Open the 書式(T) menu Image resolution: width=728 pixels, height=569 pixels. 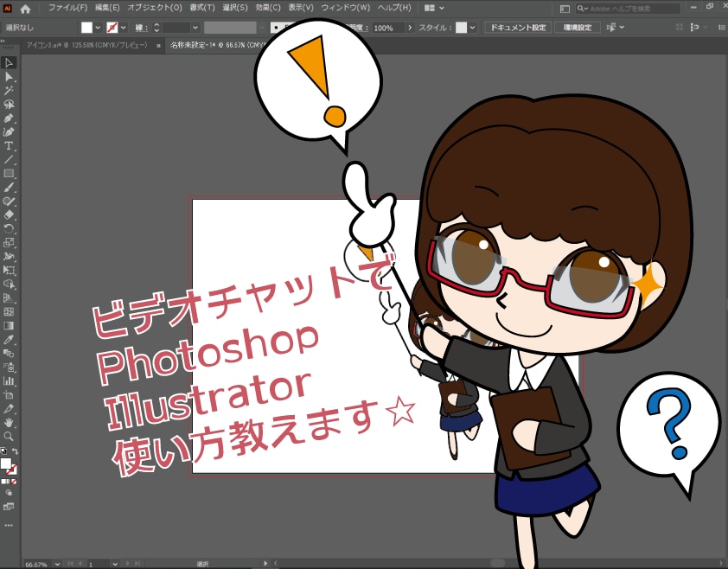click(202, 8)
